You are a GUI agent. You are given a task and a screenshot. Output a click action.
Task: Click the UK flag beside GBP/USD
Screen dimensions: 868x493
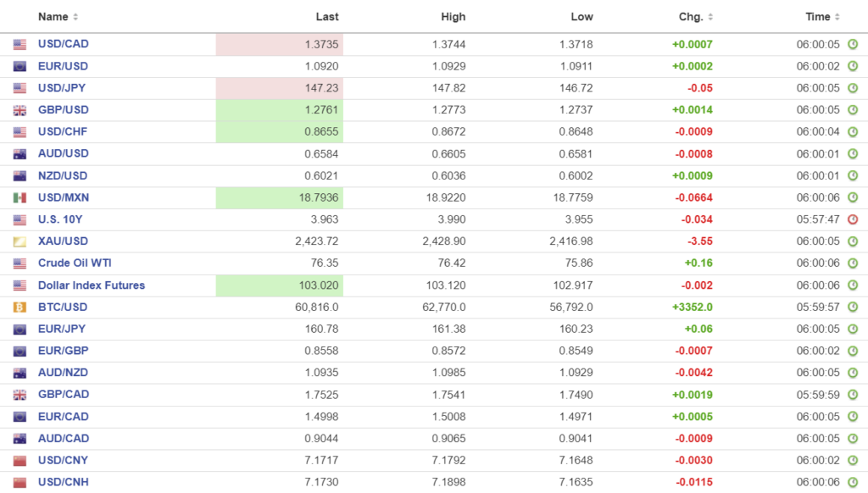(19, 110)
